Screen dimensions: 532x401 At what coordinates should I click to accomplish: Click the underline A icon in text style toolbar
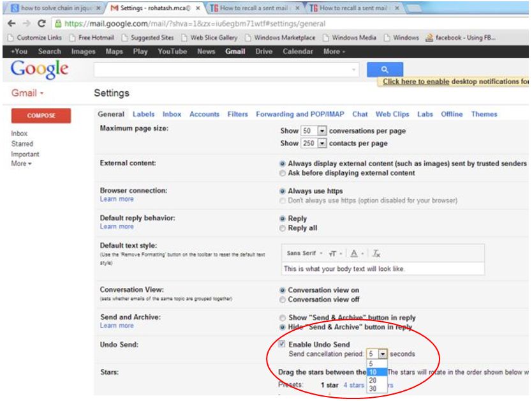(x=353, y=252)
